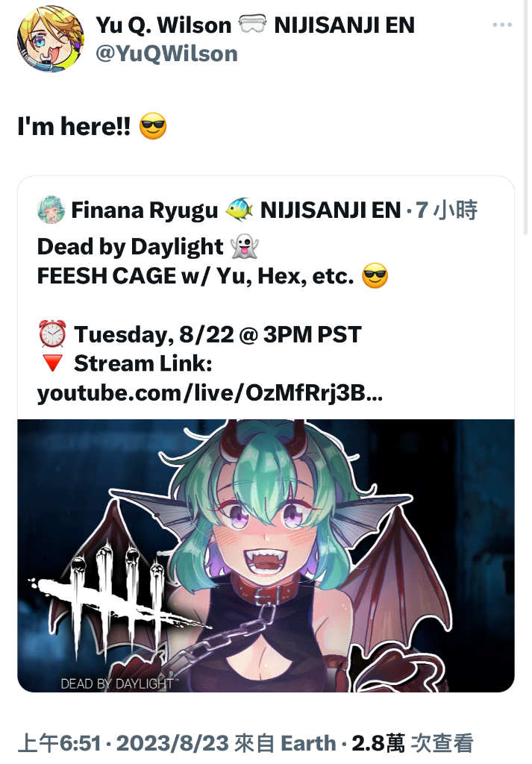Open the Dead by Daylight stream thumbnail
The height and width of the screenshot is (764, 532).
pyautogui.click(x=266, y=555)
